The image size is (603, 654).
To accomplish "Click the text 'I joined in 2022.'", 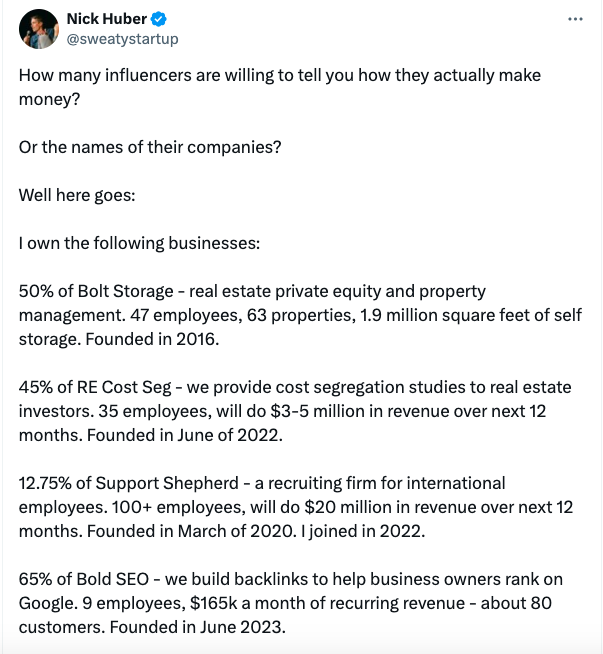I will (363, 531).
